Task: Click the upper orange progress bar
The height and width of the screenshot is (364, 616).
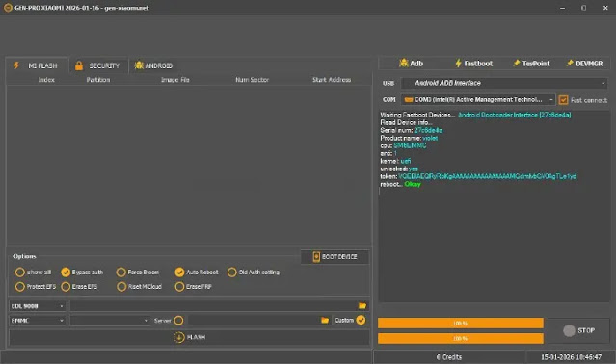Action: click(x=461, y=324)
